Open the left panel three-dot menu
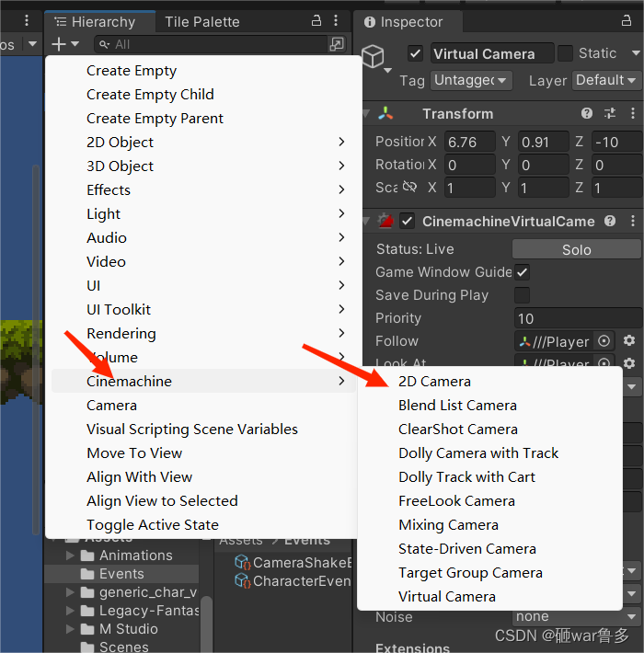644x653 pixels. click(x=27, y=20)
